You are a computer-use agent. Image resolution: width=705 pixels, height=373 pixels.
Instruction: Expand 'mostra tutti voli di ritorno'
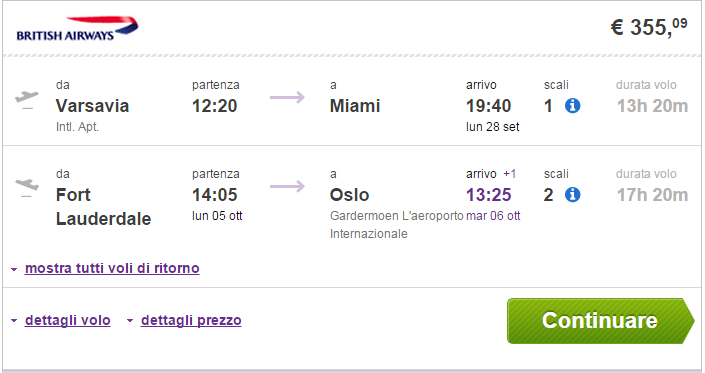[x=112, y=268]
